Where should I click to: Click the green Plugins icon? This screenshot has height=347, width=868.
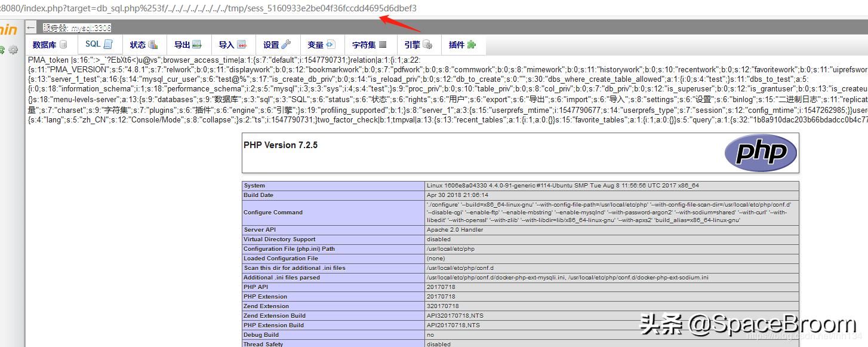pyautogui.click(x=471, y=44)
